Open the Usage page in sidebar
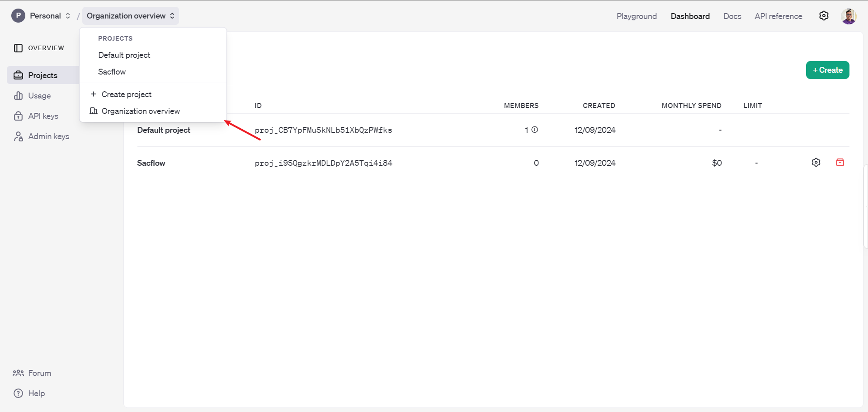This screenshot has height=412, width=868. point(39,96)
